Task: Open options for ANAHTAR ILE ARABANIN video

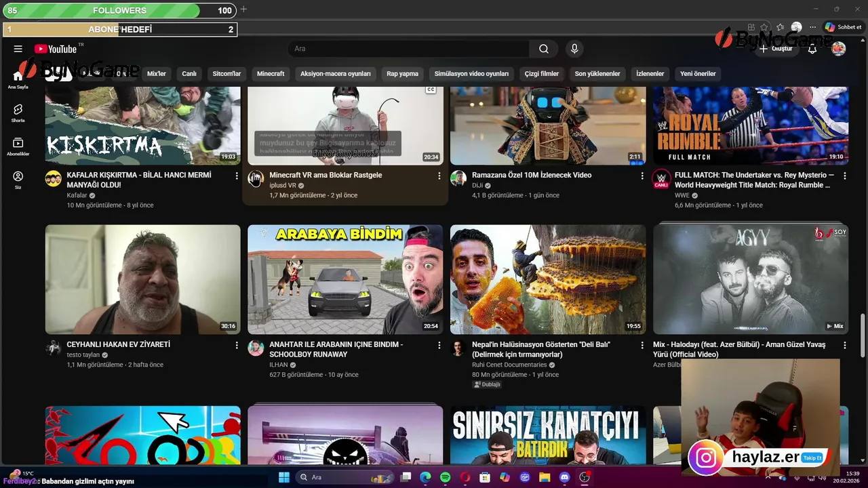Action: click(x=439, y=345)
